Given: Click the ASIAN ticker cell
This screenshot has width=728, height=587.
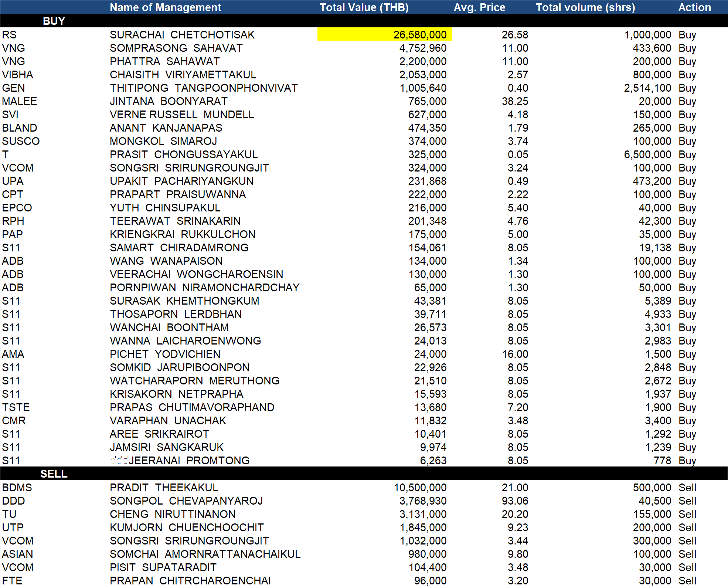Looking at the screenshot, I should pyautogui.click(x=17, y=554).
